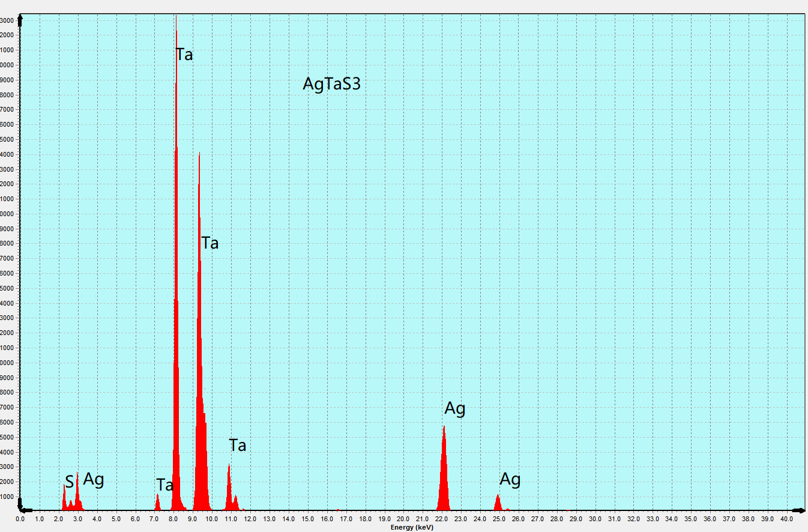Click the Ta label above the 11 keV peak
Screen dimensions: 808x532
pos(238,446)
